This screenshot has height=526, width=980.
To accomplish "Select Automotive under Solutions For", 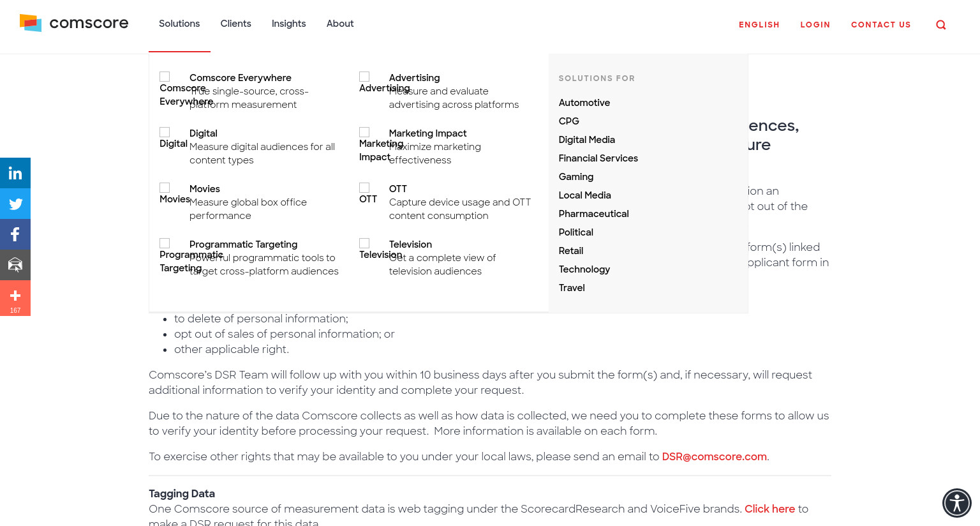I will coord(584,103).
